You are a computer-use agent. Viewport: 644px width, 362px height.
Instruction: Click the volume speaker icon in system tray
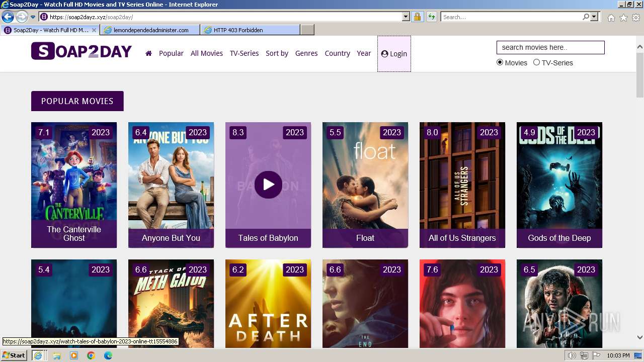point(572,355)
